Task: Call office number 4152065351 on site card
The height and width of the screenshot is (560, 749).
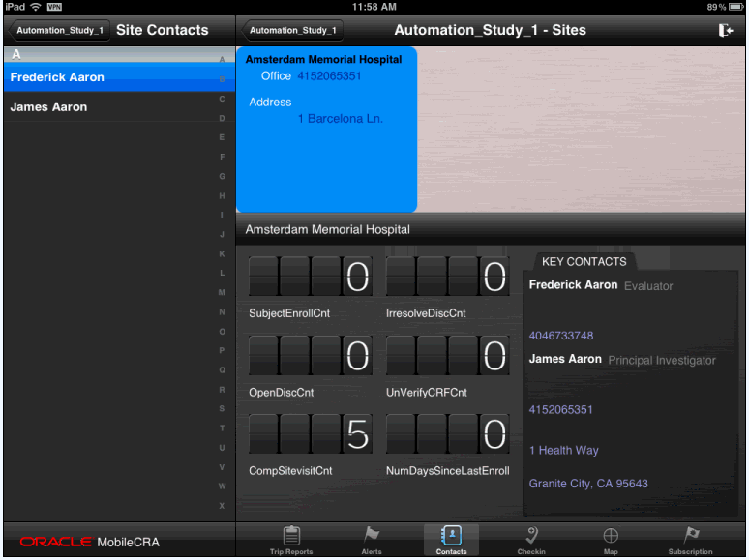Action: [329, 76]
